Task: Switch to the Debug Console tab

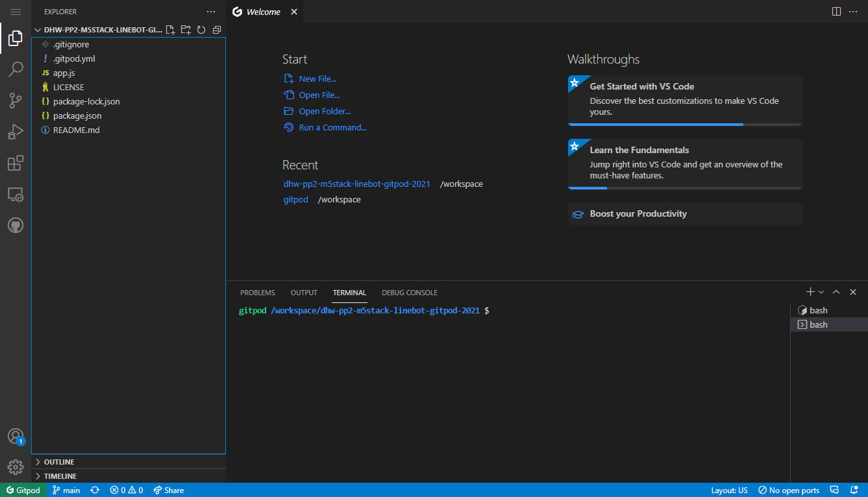Action: pos(410,293)
